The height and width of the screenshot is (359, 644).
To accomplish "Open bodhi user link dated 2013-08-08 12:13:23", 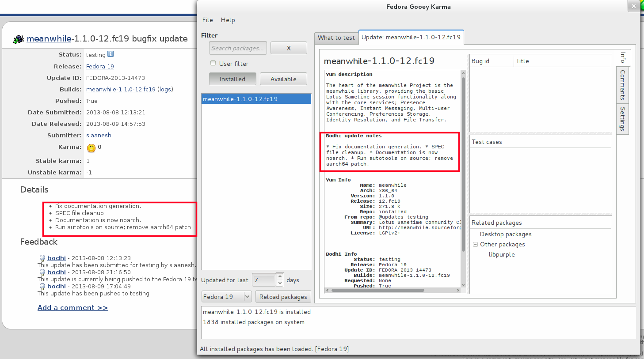I will click(57, 258).
